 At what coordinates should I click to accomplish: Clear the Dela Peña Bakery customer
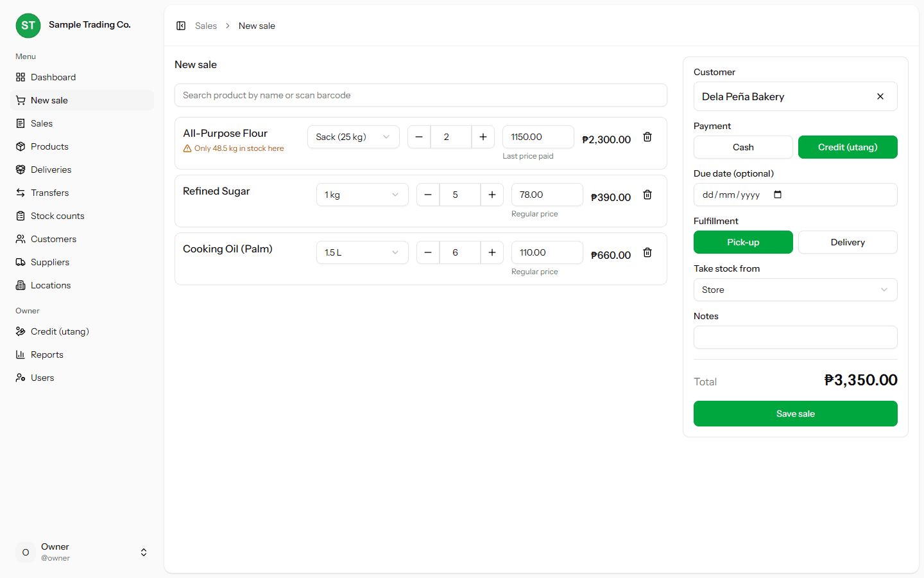[880, 96]
